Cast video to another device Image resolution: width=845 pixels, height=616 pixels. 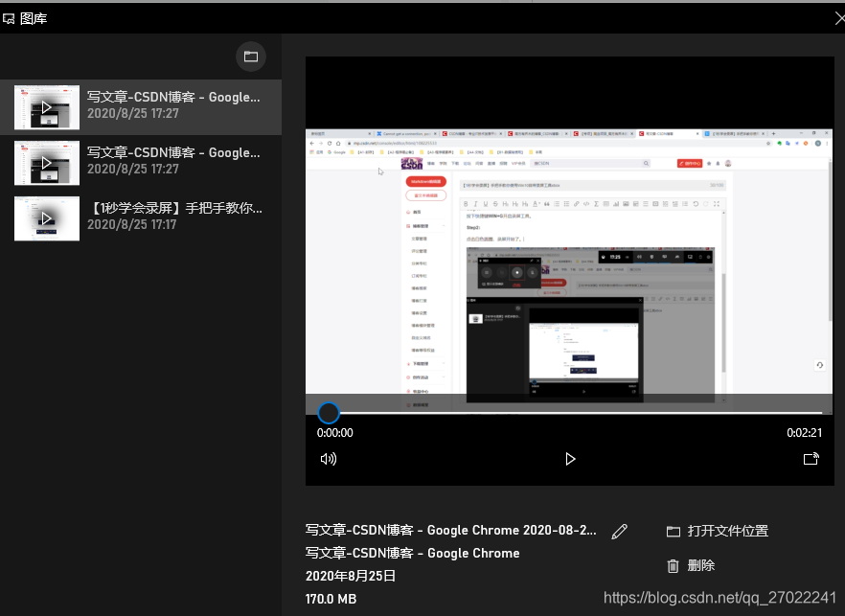tap(811, 459)
